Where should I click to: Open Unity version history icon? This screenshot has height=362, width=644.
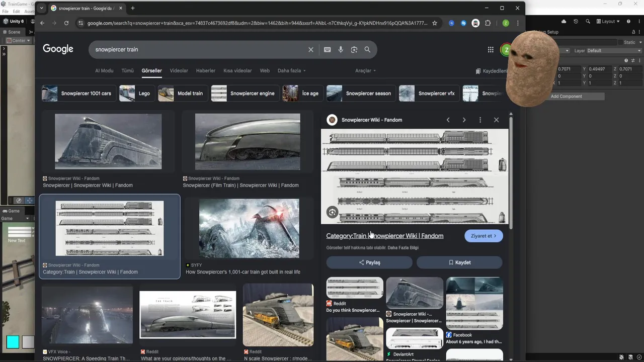coord(576,21)
